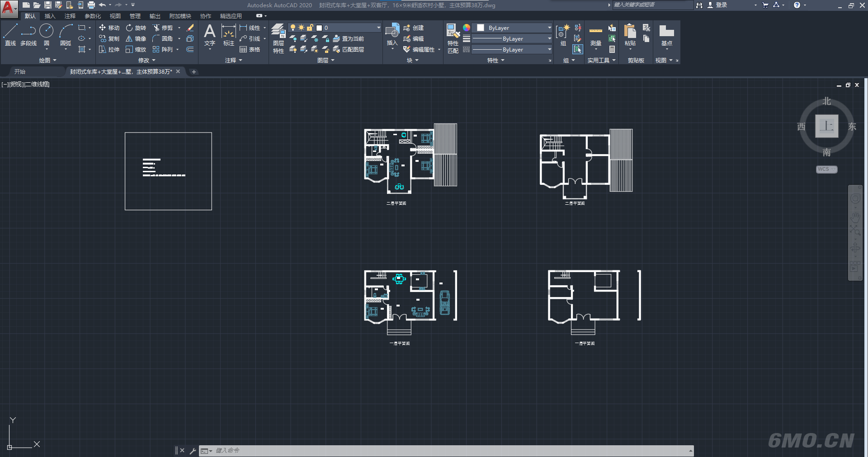Click the Save icon in quick access toolbar
The image size is (868, 457).
point(47,5)
